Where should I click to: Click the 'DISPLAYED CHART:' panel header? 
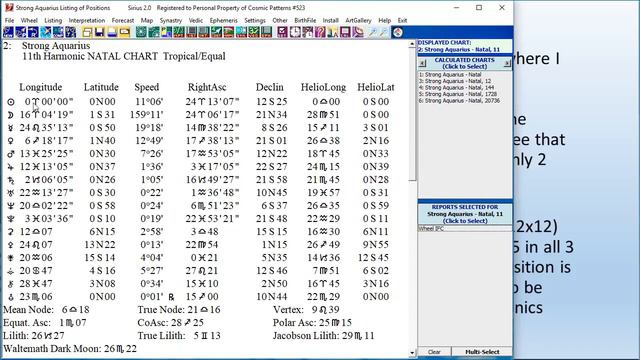[x=444, y=42]
